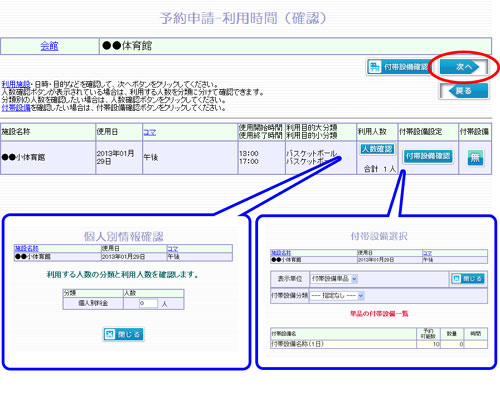The height and width of the screenshot is (395, 500).
Task: Click the 戻る (Back) button
Action: point(464,91)
